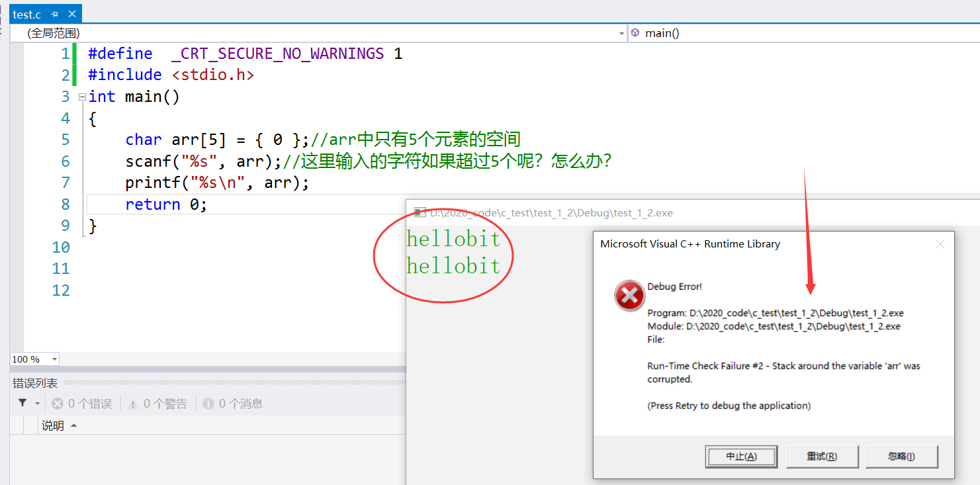Toggle the 0 个警告 warnings filter
The height and width of the screenshot is (485, 980).
pyautogui.click(x=157, y=404)
